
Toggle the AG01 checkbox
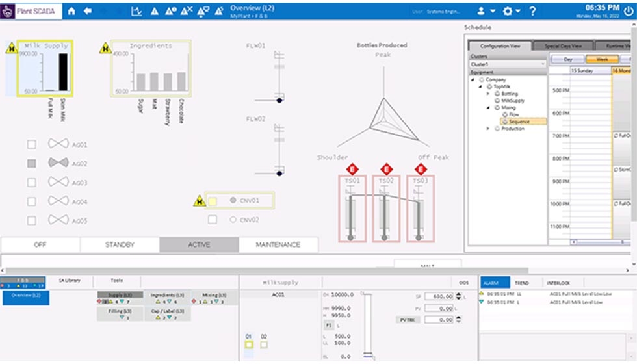tap(32, 145)
